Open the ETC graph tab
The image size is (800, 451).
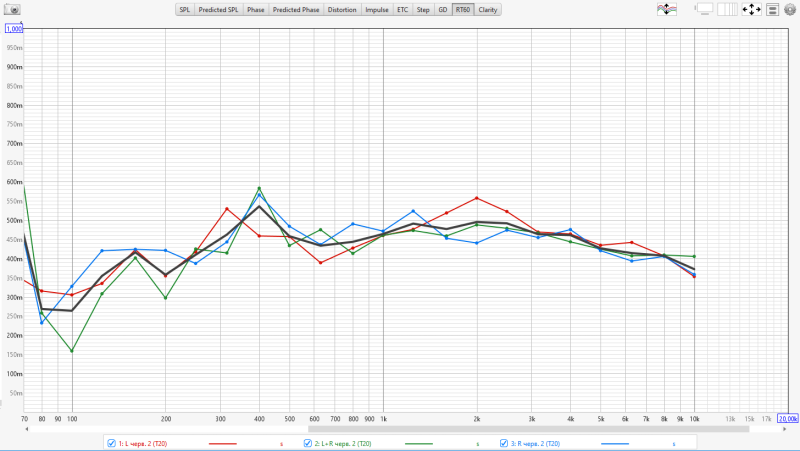coord(403,10)
